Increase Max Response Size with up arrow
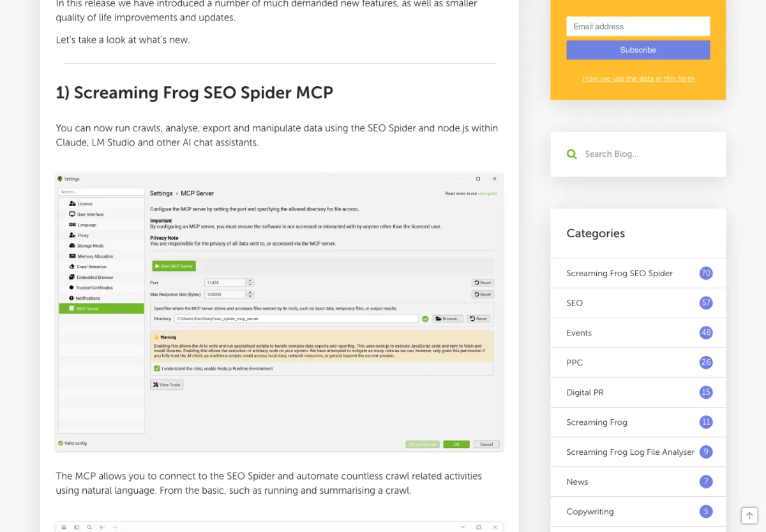This screenshot has height=532, width=766. point(250,292)
